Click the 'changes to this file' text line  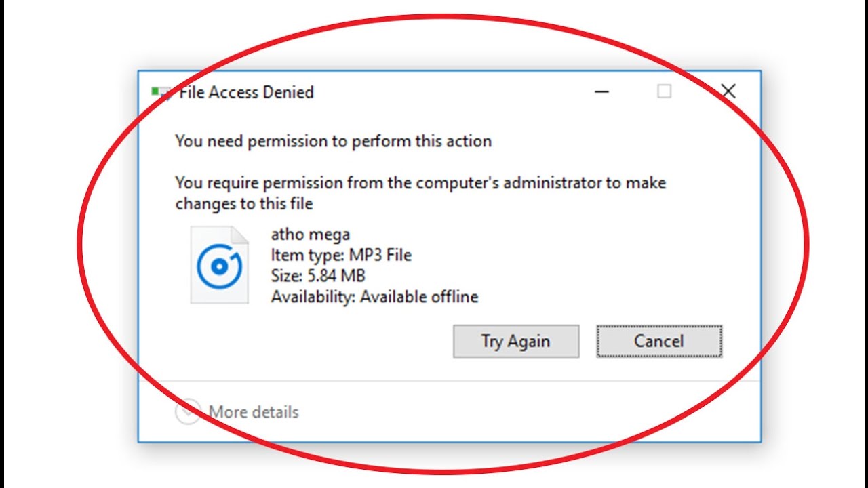243,203
